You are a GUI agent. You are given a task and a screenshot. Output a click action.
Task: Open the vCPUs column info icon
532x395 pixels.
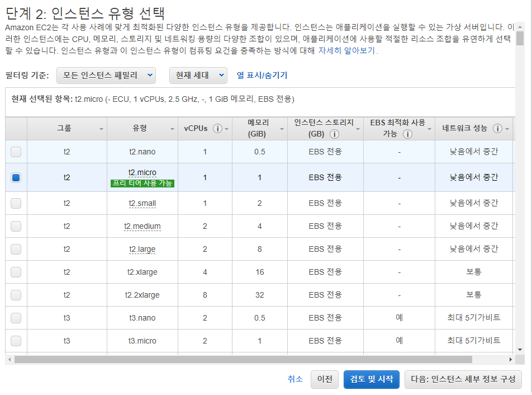pos(217,128)
